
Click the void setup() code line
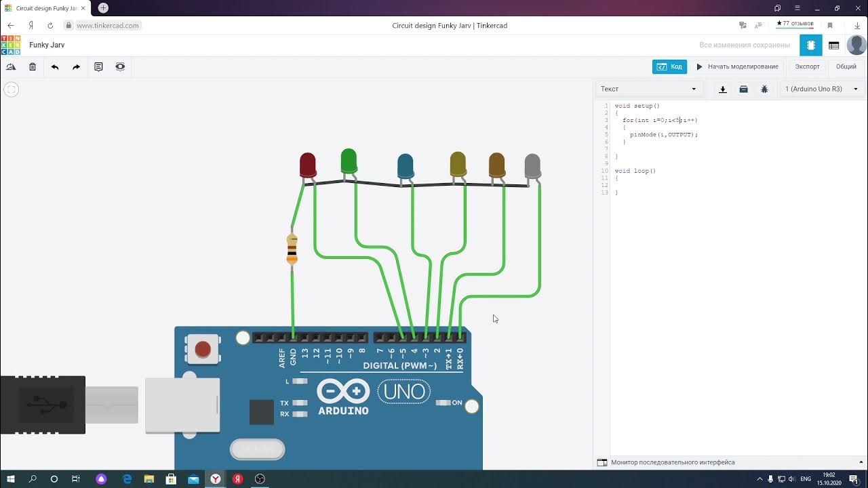(x=637, y=106)
